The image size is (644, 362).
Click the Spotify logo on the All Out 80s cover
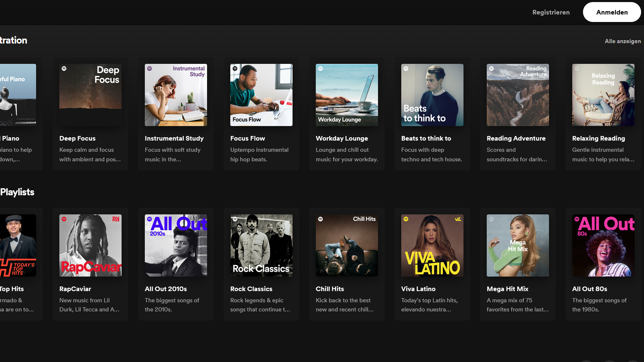click(x=577, y=220)
